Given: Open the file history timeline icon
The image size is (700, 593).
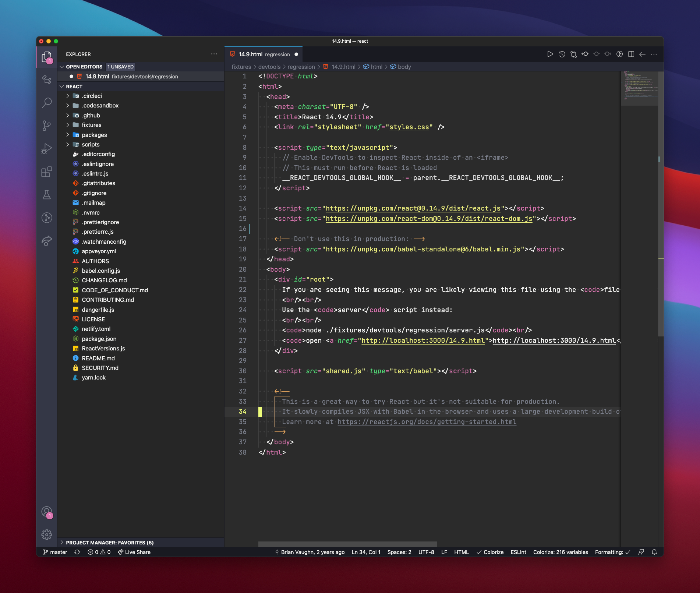Looking at the screenshot, I should (562, 54).
